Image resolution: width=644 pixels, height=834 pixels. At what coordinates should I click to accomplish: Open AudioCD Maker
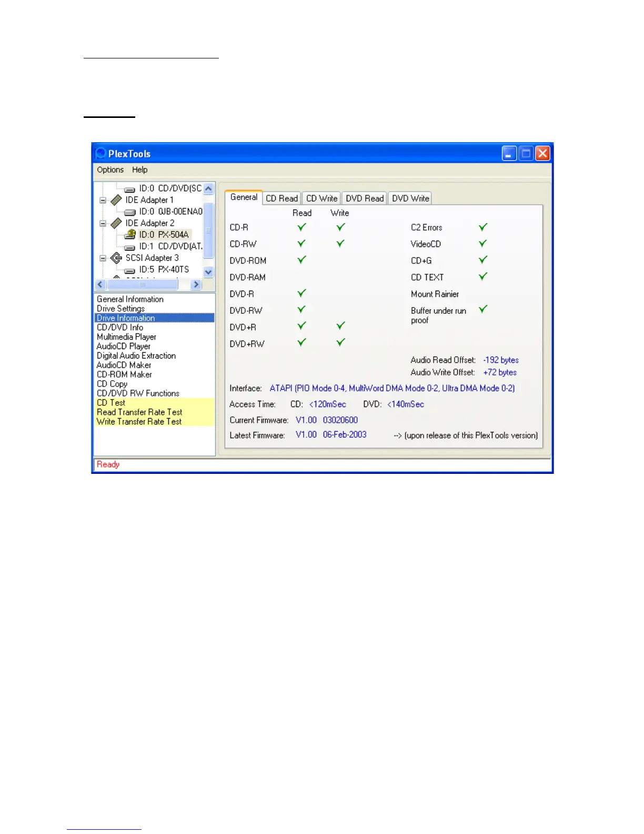[124, 365]
